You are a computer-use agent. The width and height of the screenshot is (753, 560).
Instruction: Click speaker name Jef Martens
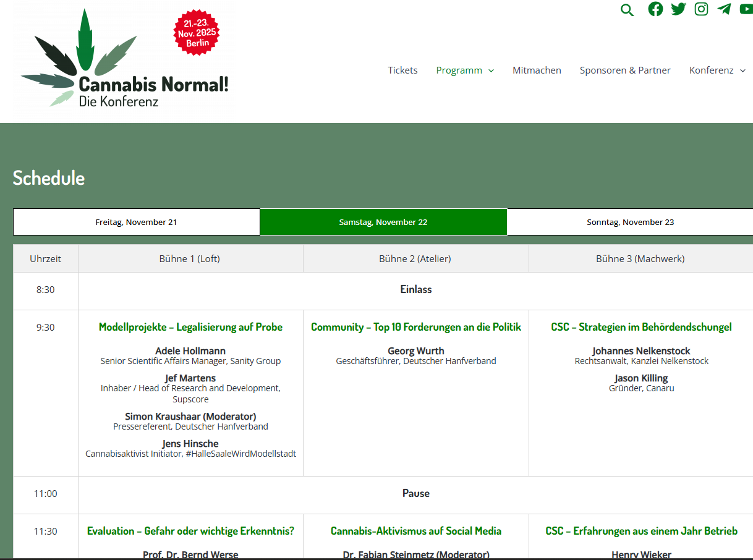point(190,378)
